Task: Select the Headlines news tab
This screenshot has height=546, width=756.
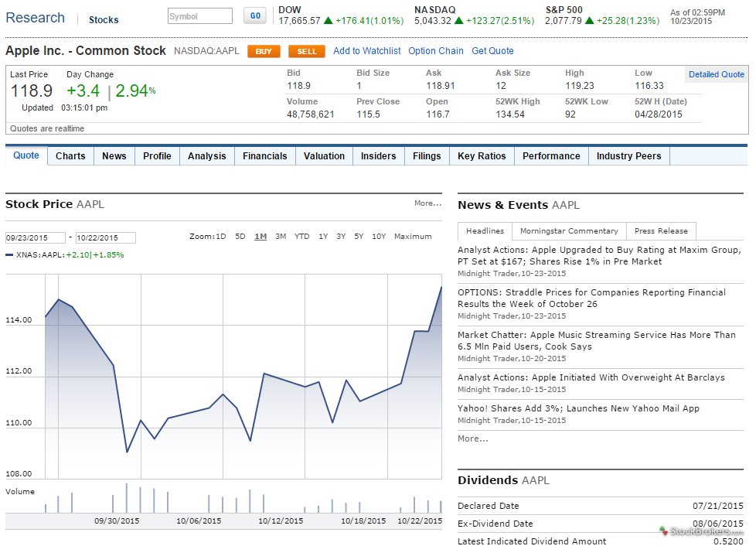Action: point(485,231)
